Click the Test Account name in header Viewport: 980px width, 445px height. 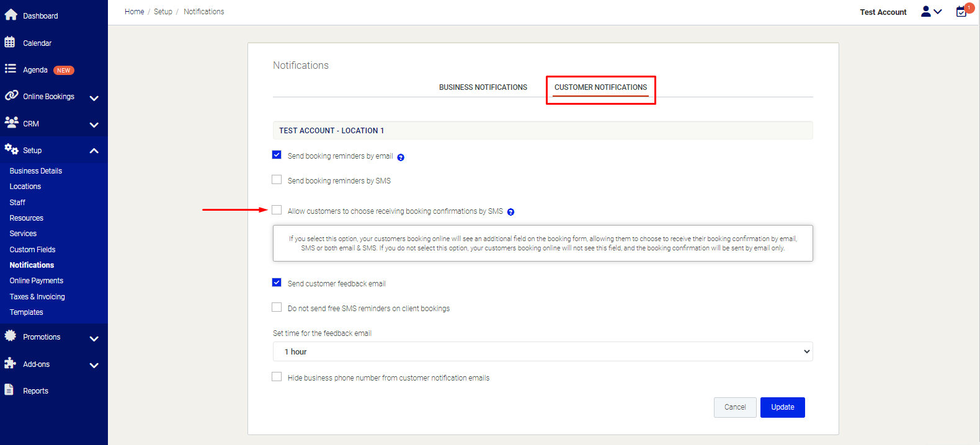(x=883, y=12)
